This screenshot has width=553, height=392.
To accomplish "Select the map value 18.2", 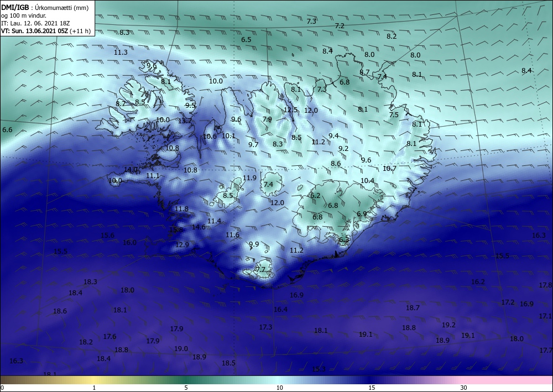I will (x=86, y=342).
